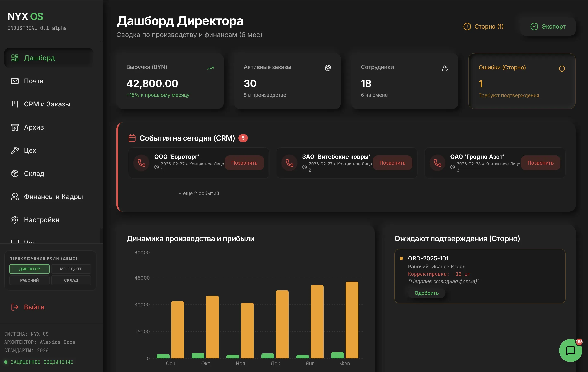Screen dimensions: 588x372
Task: Switch role to РАБОЧИЙ
Action: [29, 280]
